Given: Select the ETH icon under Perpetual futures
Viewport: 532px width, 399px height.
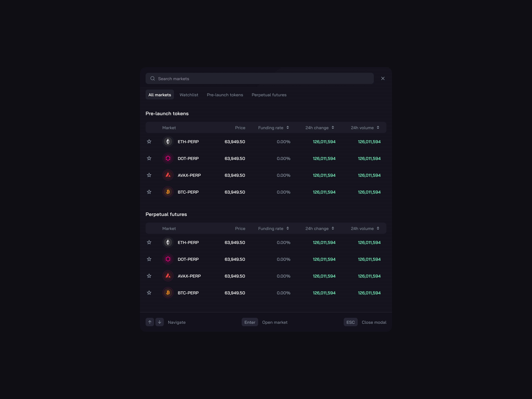Looking at the screenshot, I should click(168, 242).
